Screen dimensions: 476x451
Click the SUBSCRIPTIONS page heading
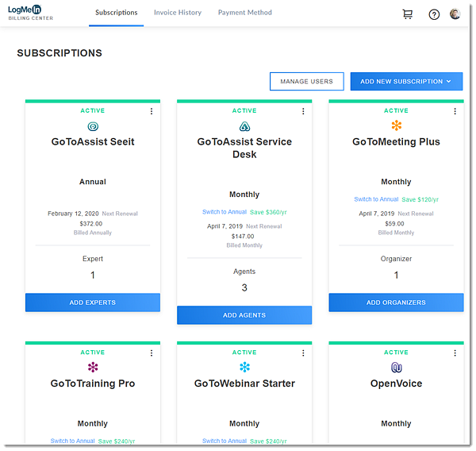pos(59,53)
